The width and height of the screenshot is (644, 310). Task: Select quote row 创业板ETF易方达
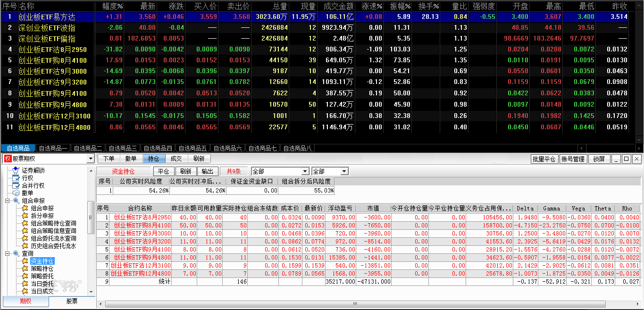click(315, 17)
